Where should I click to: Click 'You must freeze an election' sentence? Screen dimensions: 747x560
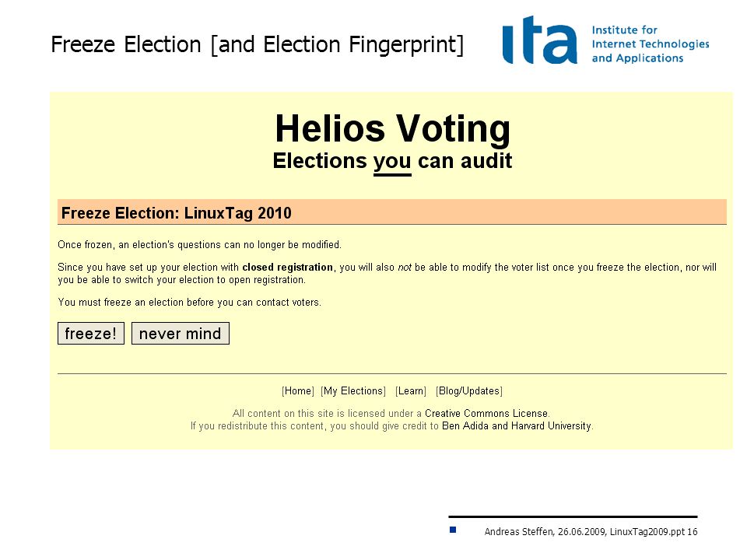point(190,303)
